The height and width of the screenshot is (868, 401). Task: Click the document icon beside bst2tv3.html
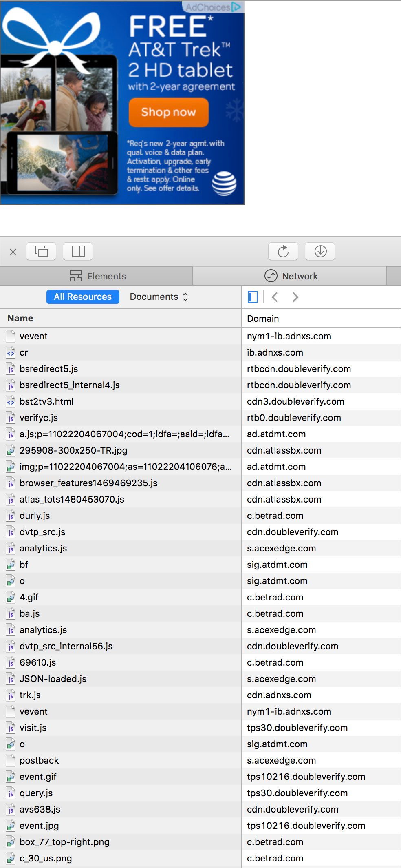pyautogui.click(x=11, y=402)
